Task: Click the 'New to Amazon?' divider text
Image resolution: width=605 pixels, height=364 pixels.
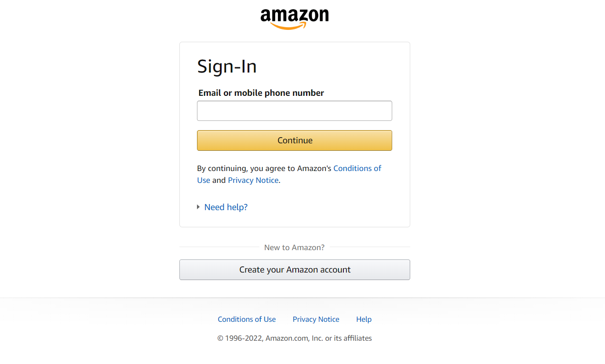Action: click(294, 248)
